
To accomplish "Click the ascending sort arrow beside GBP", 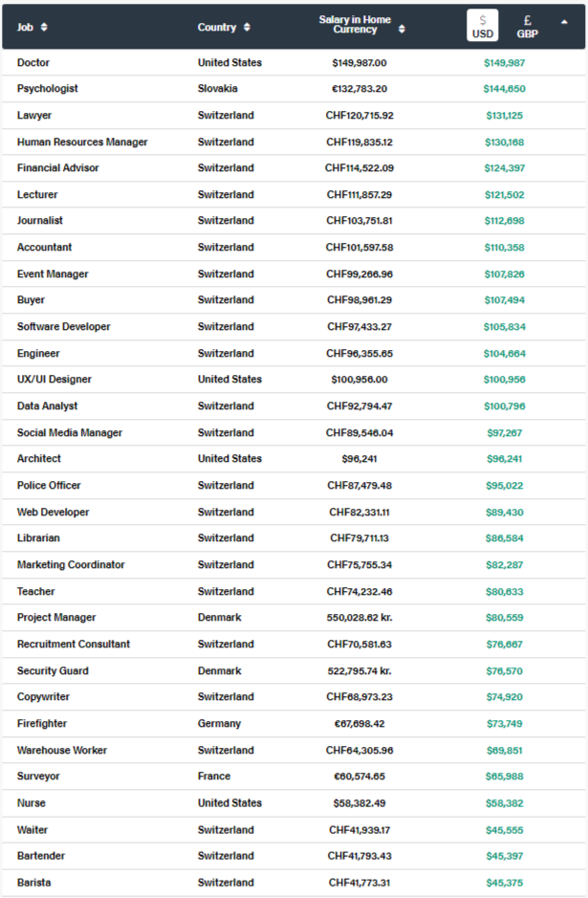I will [564, 21].
